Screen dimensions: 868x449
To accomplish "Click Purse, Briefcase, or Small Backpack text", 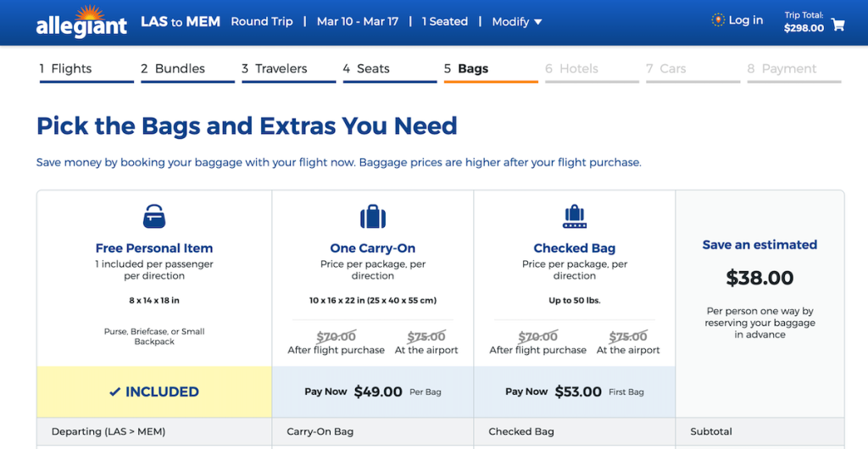I will 154,337.
